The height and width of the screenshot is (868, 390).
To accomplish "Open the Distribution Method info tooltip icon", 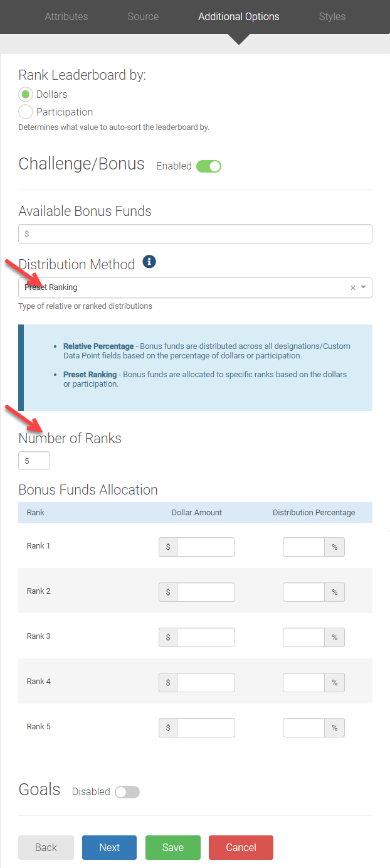I will coord(149,262).
